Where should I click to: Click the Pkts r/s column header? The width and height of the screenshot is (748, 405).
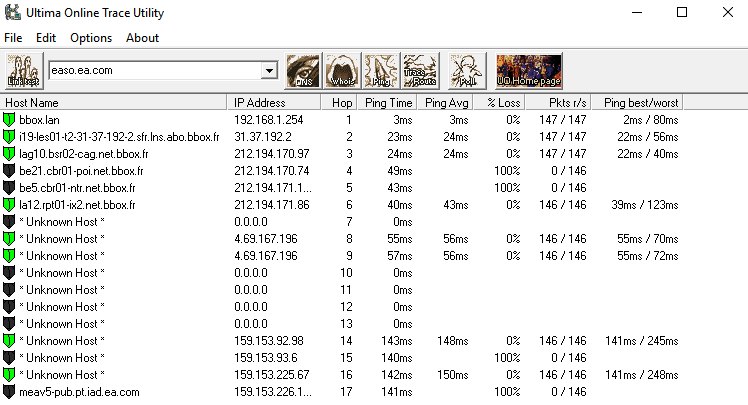click(558, 103)
